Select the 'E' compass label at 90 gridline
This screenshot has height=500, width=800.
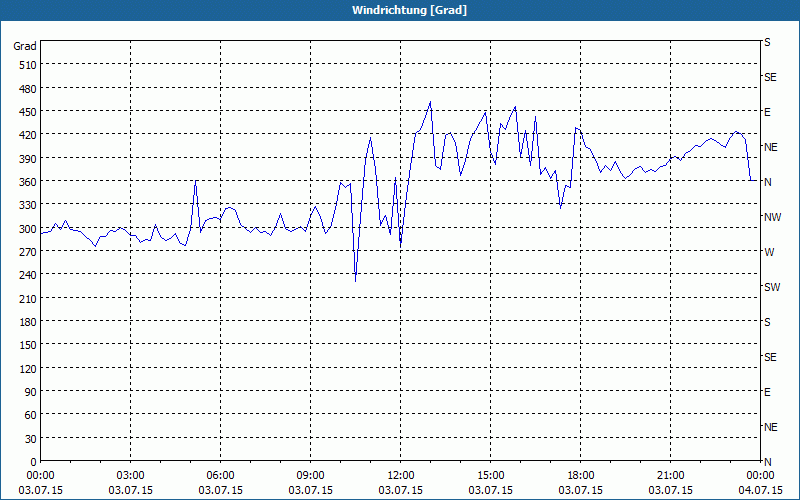click(767, 392)
